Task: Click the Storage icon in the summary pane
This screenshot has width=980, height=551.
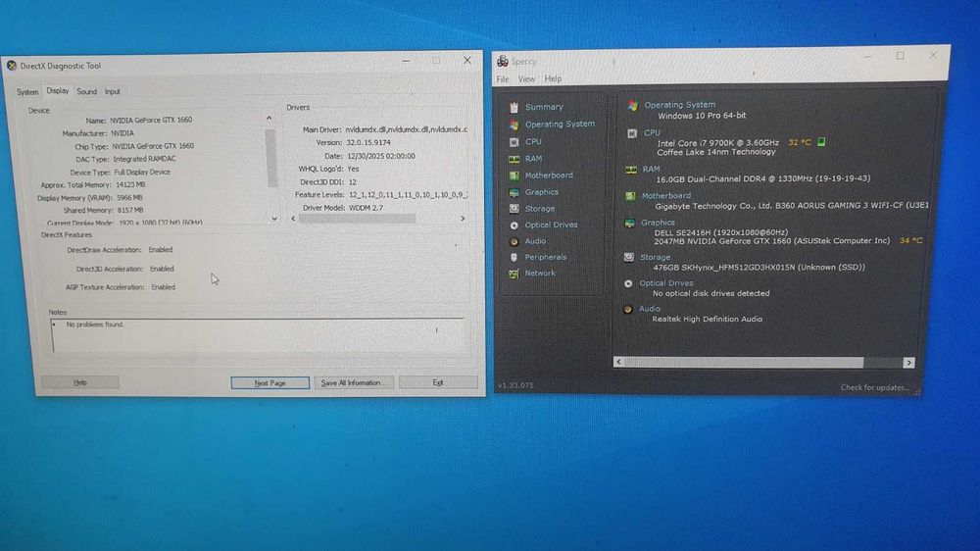Action: point(629,257)
